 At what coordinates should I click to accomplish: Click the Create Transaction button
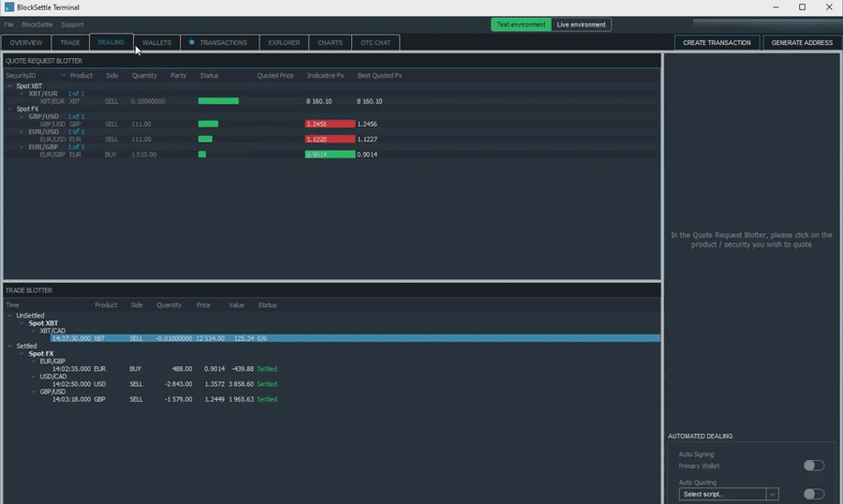pos(717,42)
